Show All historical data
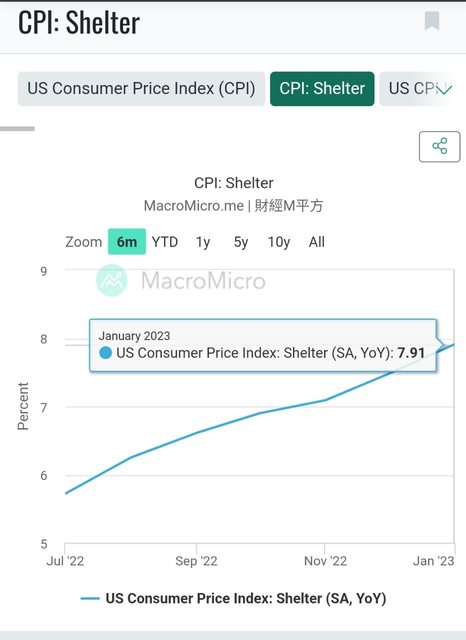This screenshot has width=466, height=640. pyautogui.click(x=317, y=242)
